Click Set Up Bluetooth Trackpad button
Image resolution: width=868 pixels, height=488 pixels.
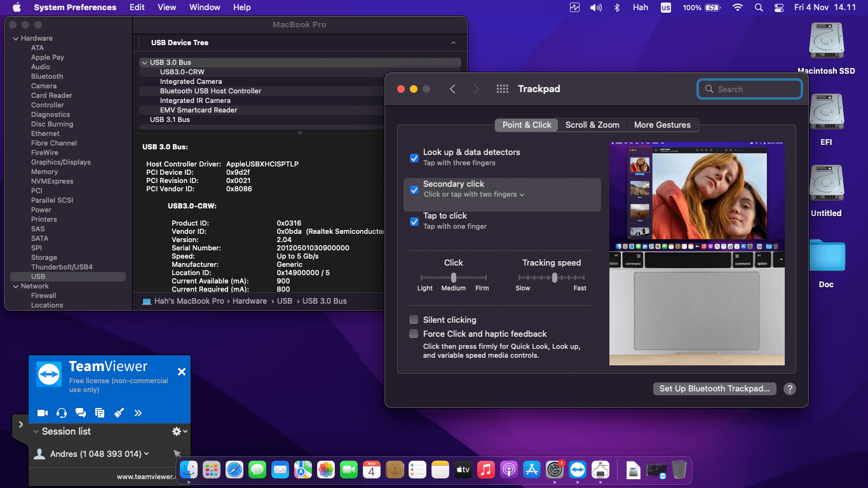714,389
